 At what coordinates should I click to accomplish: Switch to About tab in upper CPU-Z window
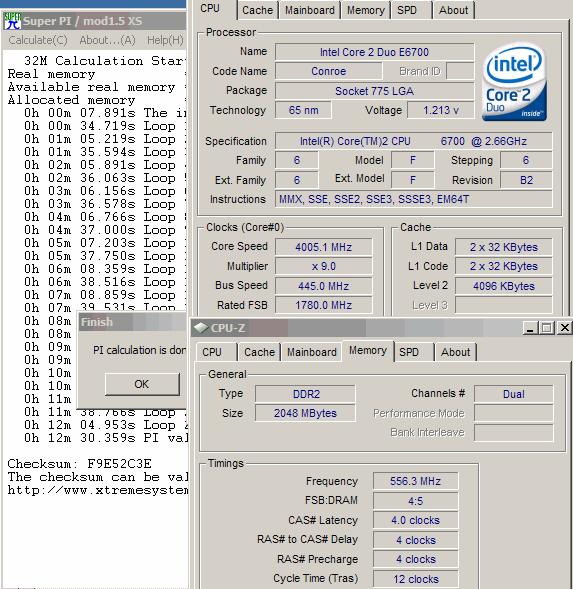pos(454,10)
